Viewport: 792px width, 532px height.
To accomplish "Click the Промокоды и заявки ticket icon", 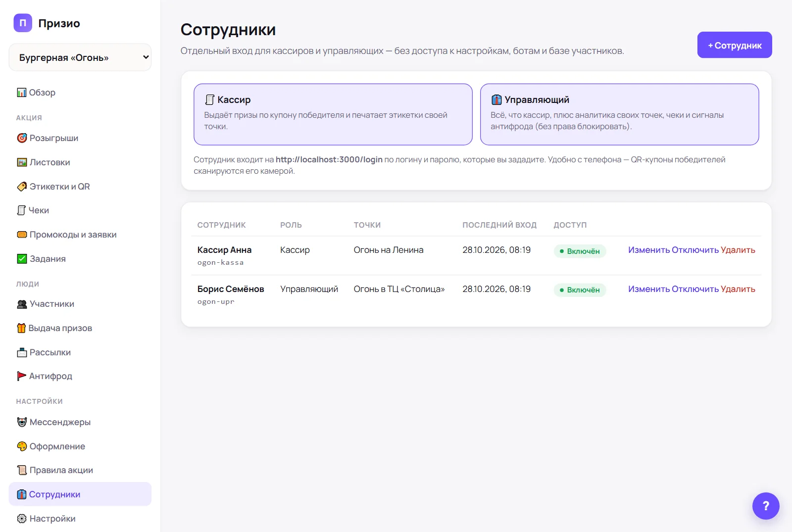I will tap(22, 235).
